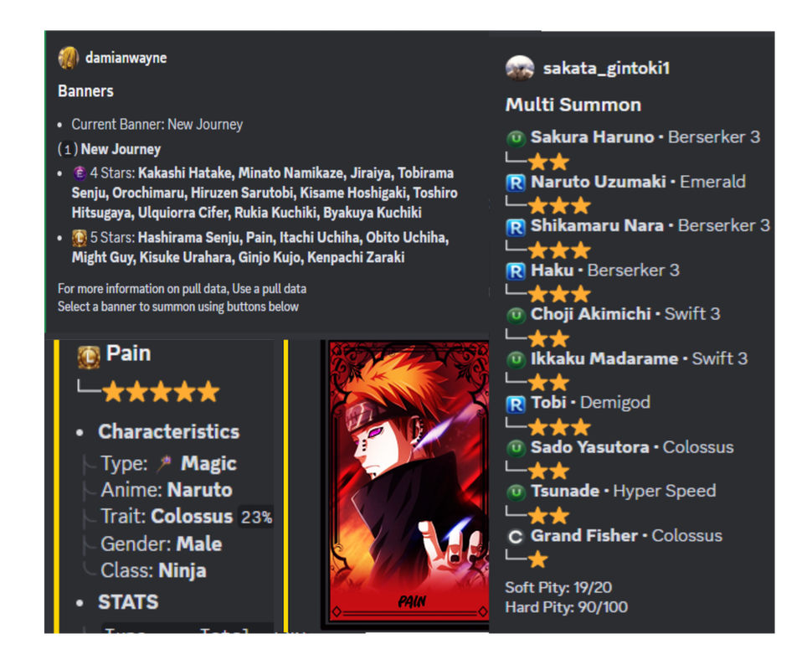Click the blue R icon beside Naruto Uzumaki
812x670 pixels.
point(516,183)
